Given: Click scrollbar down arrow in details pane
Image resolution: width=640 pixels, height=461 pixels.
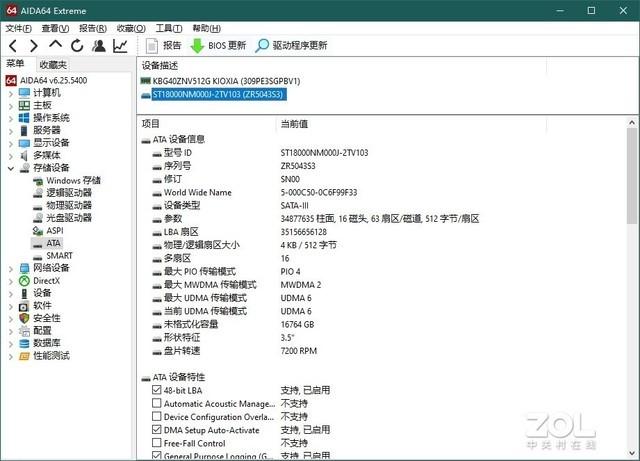Looking at the screenshot, I should [632, 453].
